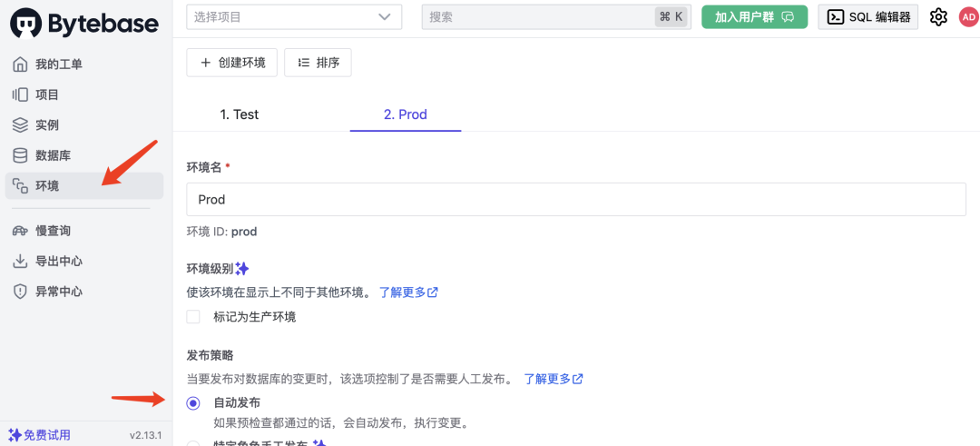980x446 pixels.
Task: Click the sparkle icon next to 环境级别
Action: coord(242,269)
